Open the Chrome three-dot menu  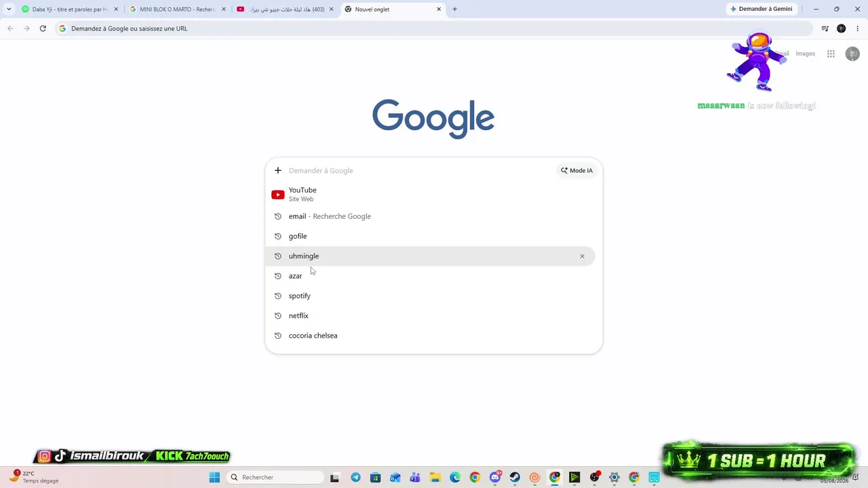[x=857, y=28]
